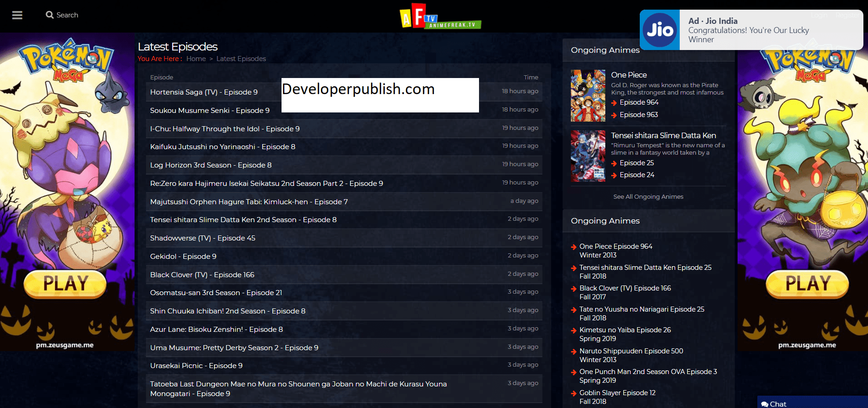Viewport: 868px width, 408px height.
Task: Open Urasekai Picnic - Episode 9
Action: click(196, 366)
